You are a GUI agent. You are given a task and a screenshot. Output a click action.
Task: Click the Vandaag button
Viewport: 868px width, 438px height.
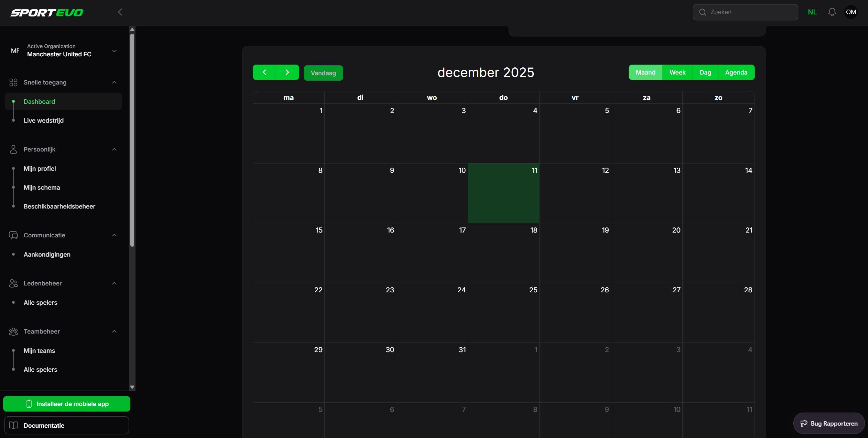click(x=323, y=73)
